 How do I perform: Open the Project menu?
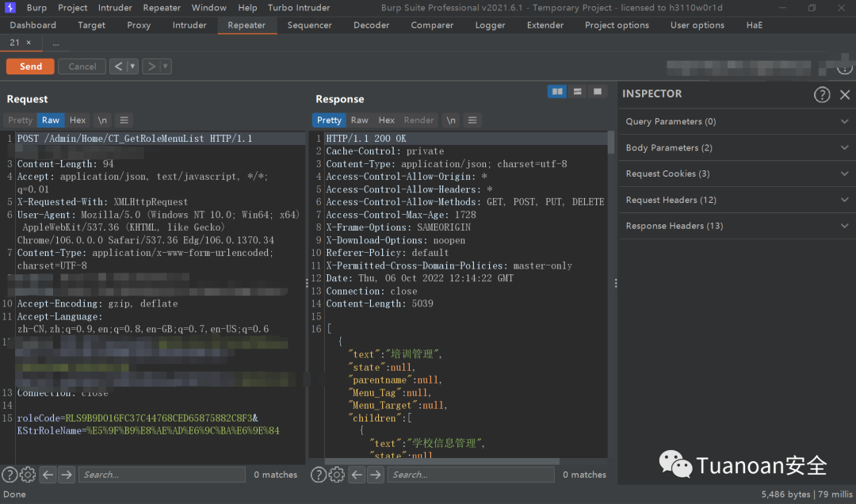click(73, 8)
